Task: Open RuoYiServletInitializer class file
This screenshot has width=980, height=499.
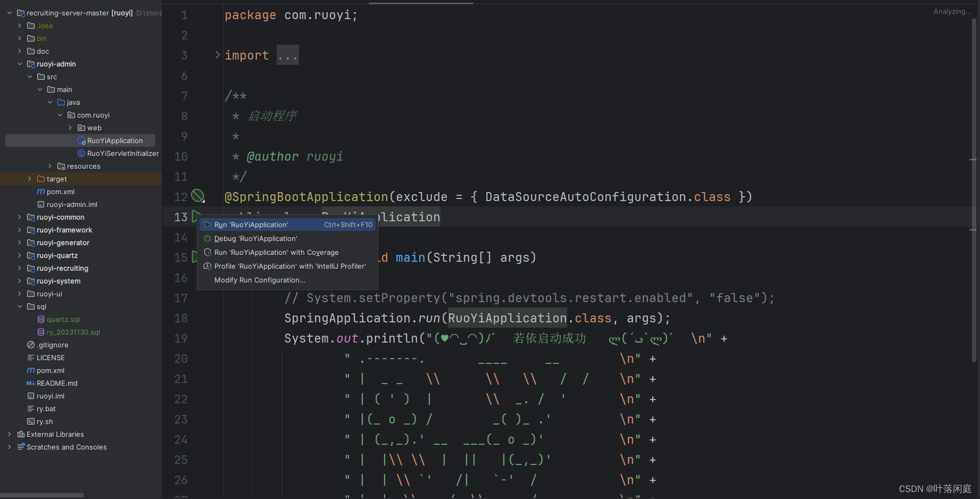Action: coord(123,153)
